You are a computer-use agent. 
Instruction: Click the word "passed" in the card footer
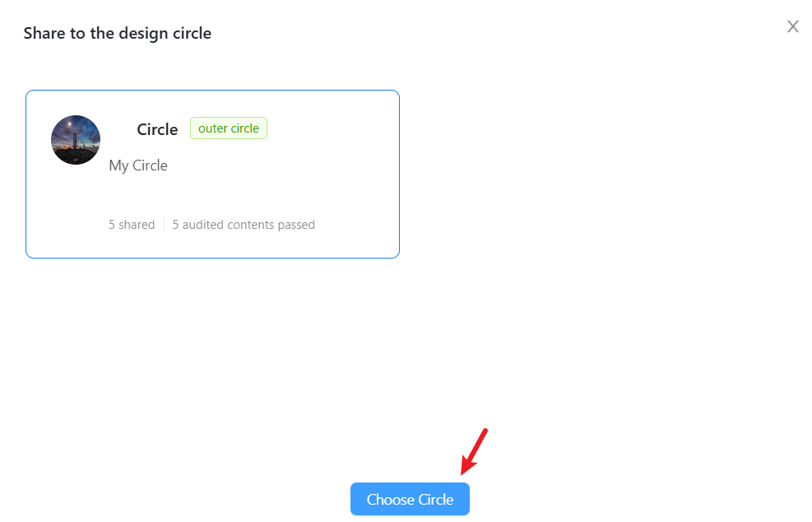pos(296,225)
